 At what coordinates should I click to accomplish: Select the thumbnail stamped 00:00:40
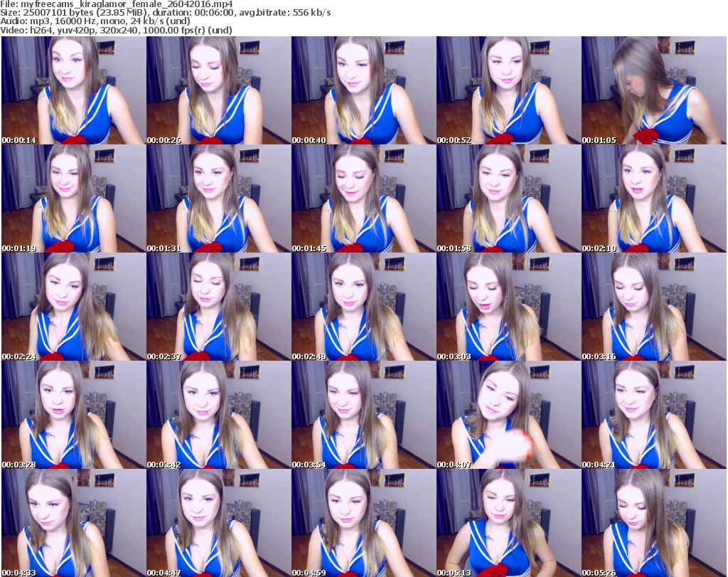point(363,90)
